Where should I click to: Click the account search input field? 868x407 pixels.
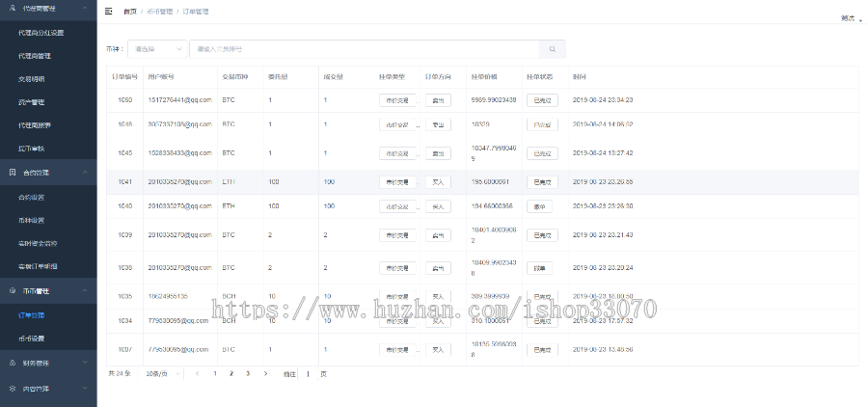[365, 49]
